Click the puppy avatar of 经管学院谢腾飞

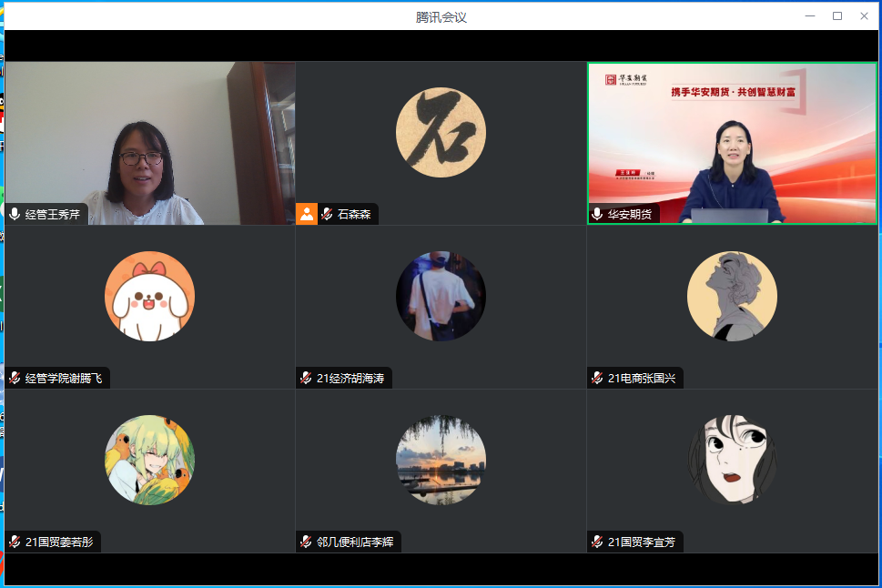tap(149, 296)
